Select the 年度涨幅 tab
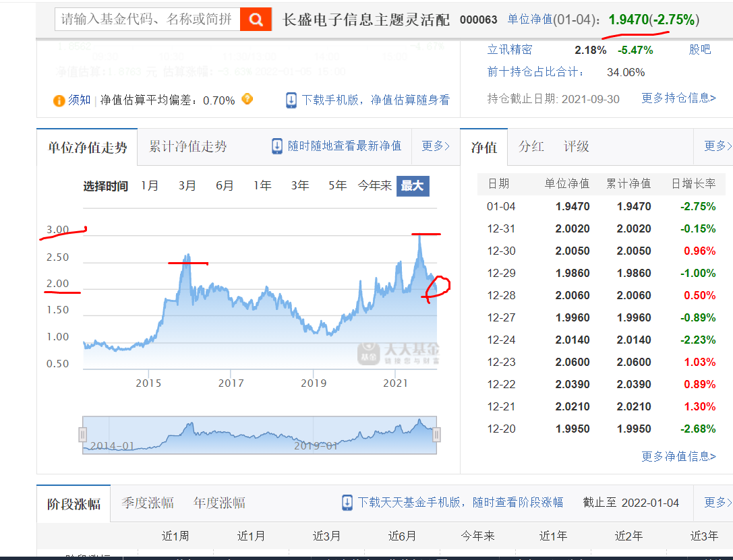 (x=219, y=503)
